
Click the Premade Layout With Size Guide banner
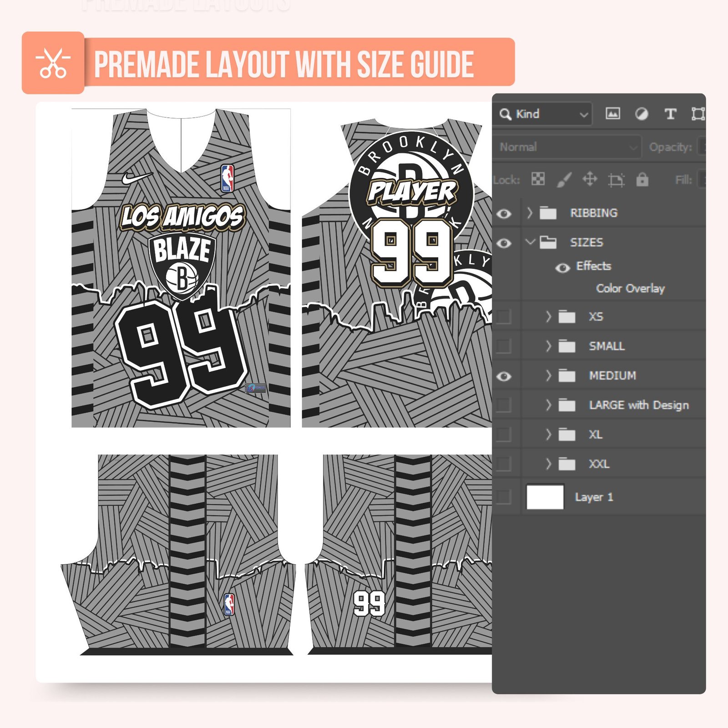click(x=268, y=63)
